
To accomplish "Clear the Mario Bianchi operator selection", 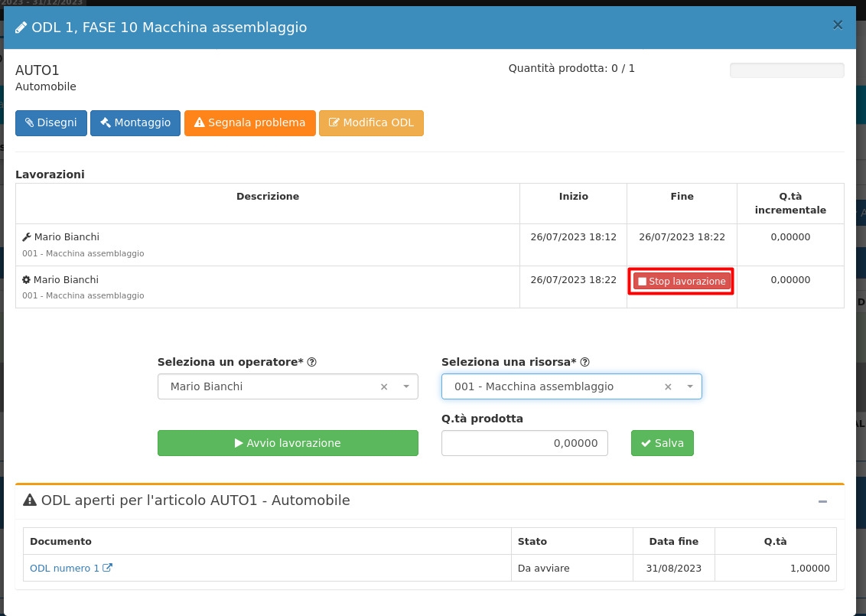I will 384,387.
